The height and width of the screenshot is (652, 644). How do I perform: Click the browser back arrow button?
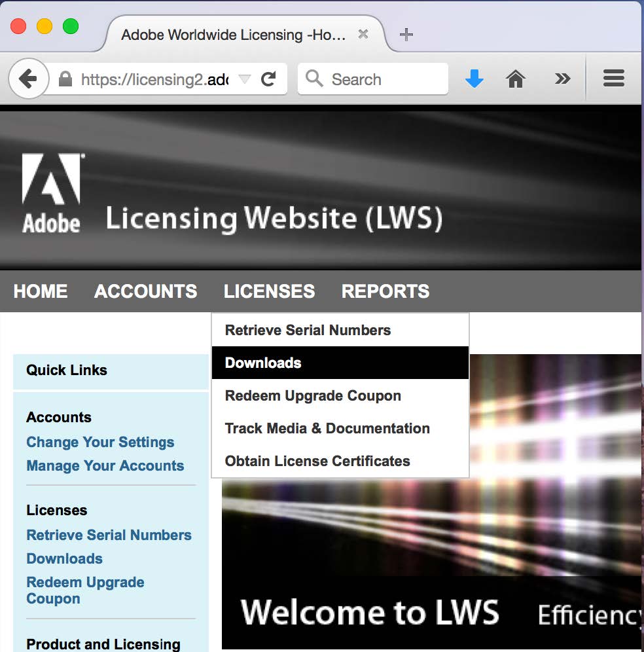pyautogui.click(x=28, y=78)
